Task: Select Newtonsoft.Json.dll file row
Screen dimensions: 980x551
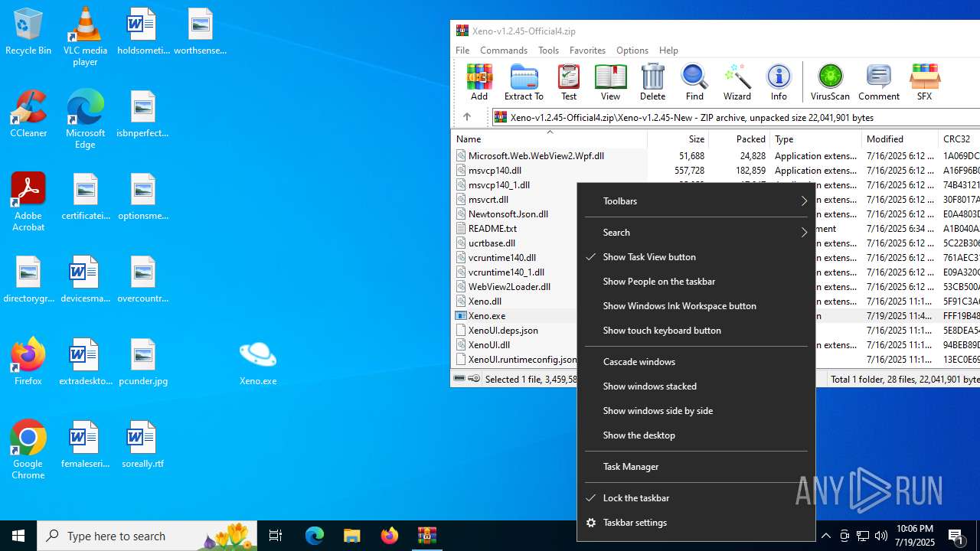Action: [508, 214]
